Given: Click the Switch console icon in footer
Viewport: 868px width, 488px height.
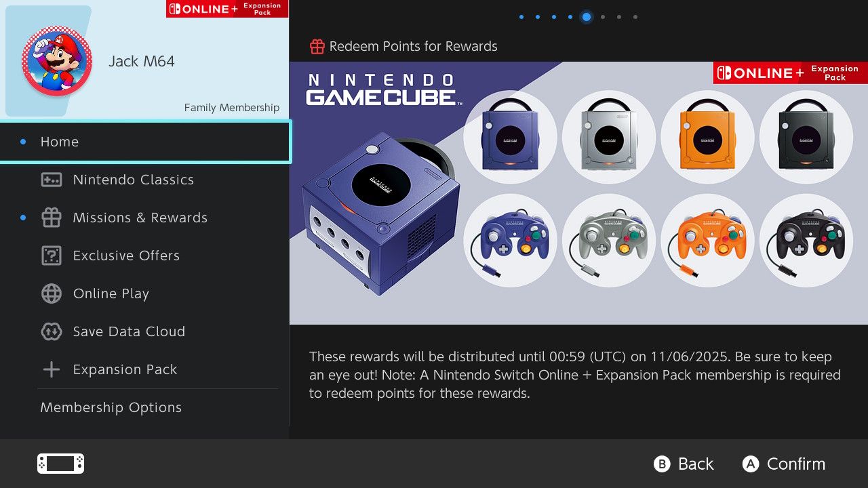Looking at the screenshot, I should coord(60,464).
